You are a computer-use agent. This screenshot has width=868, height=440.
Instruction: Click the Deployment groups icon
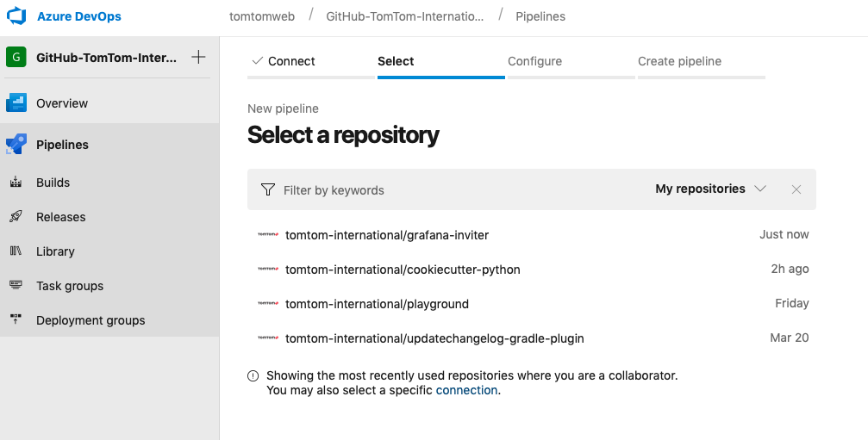pos(16,319)
